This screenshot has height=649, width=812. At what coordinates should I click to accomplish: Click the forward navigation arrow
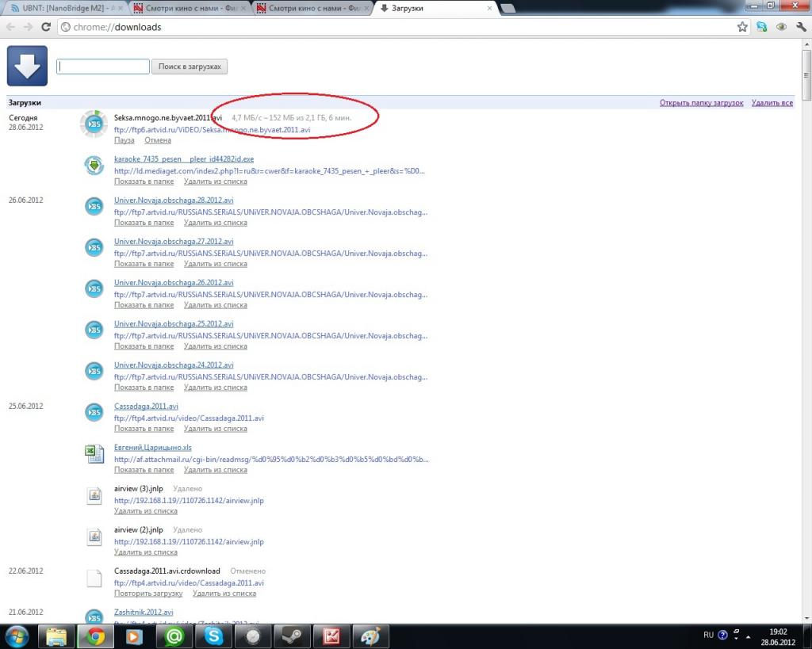click(28, 27)
